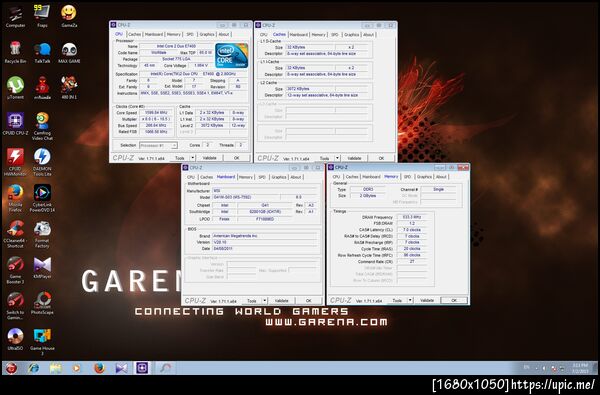Viewport: 600px width, 395px height.
Task: Click OK in the Memory window
Action: [454, 300]
